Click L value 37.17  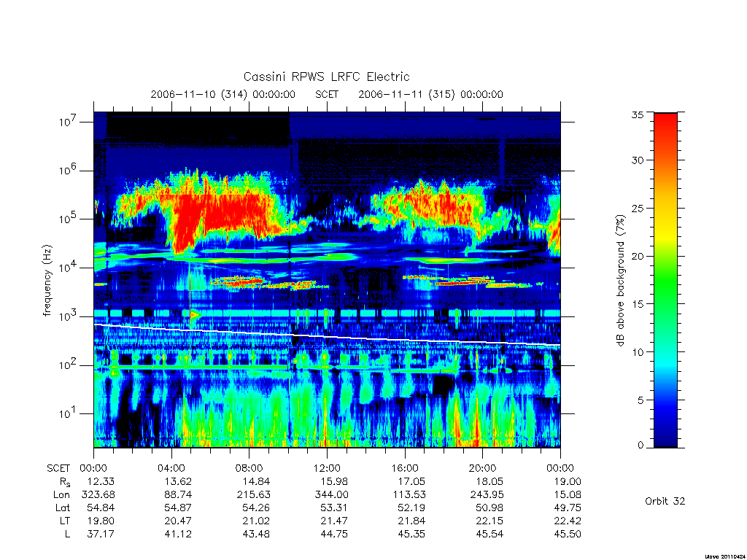tap(101, 534)
